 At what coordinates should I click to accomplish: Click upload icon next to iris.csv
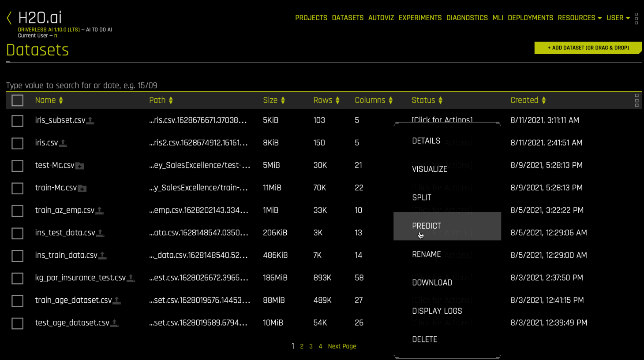[63, 143]
